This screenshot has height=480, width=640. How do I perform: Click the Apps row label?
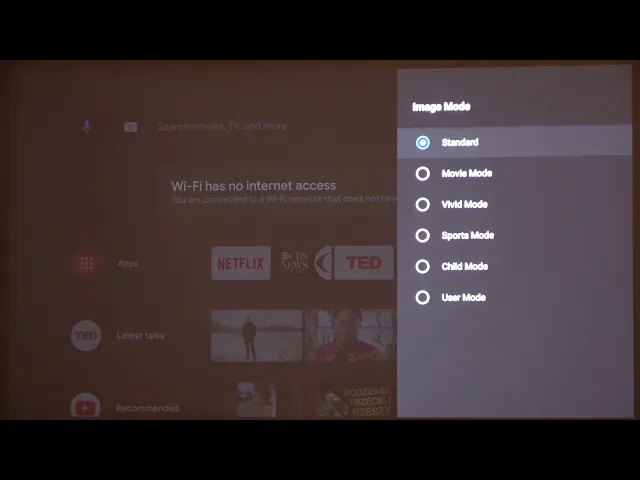pyautogui.click(x=128, y=264)
